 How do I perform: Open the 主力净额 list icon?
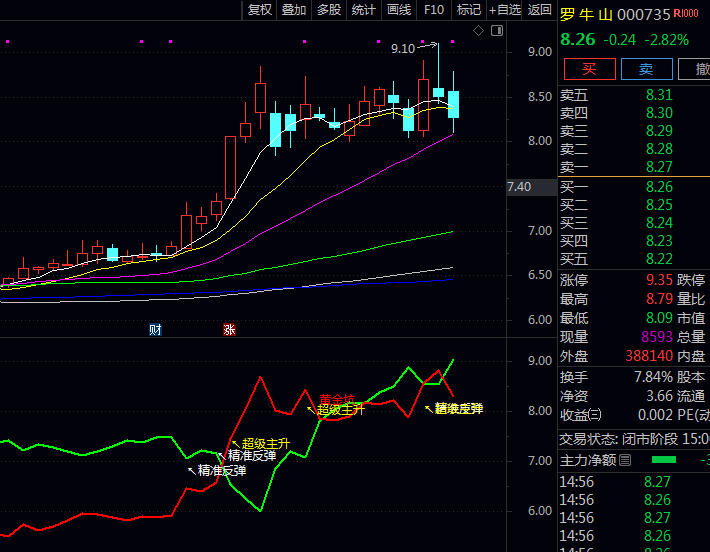[x=625, y=460]
